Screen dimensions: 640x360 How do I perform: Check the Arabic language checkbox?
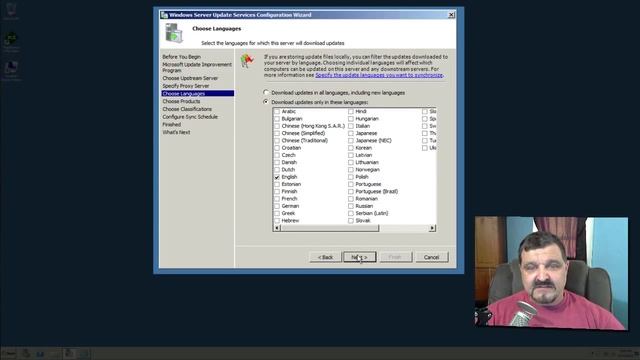[277, 111]
